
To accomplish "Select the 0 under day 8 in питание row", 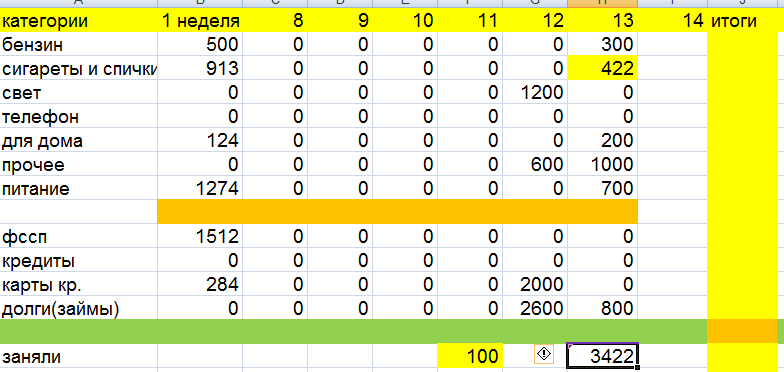I will pyautogui.click(x=275, y=188).
